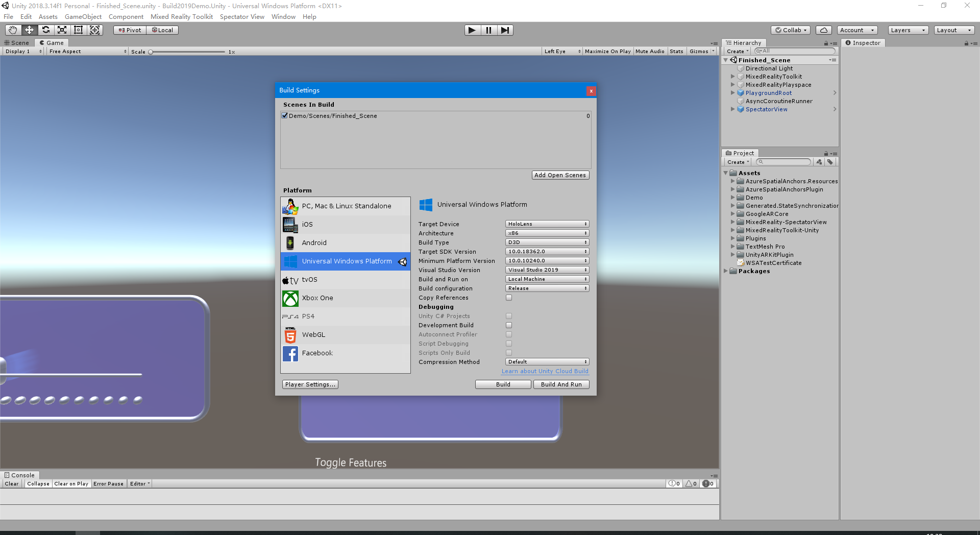Open the Compression Method dropdown

(547, 361)
